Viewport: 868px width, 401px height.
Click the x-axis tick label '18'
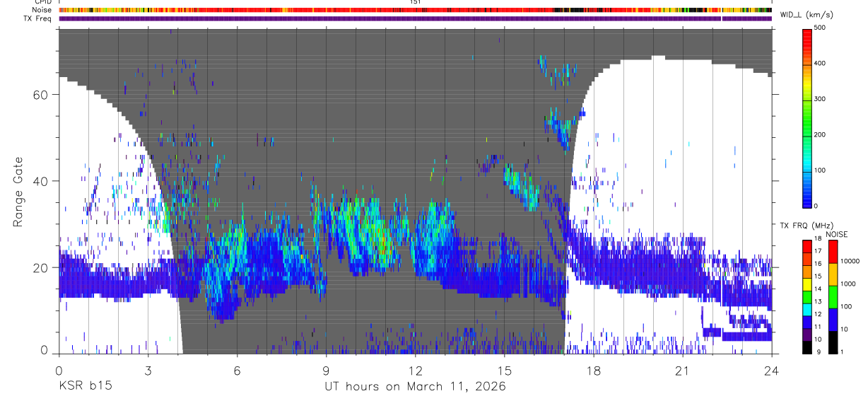tap(594, 371)
